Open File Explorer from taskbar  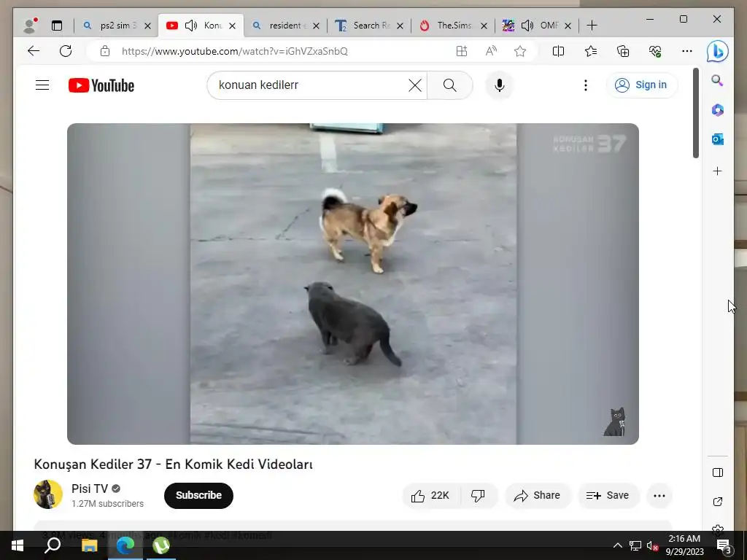90,545
